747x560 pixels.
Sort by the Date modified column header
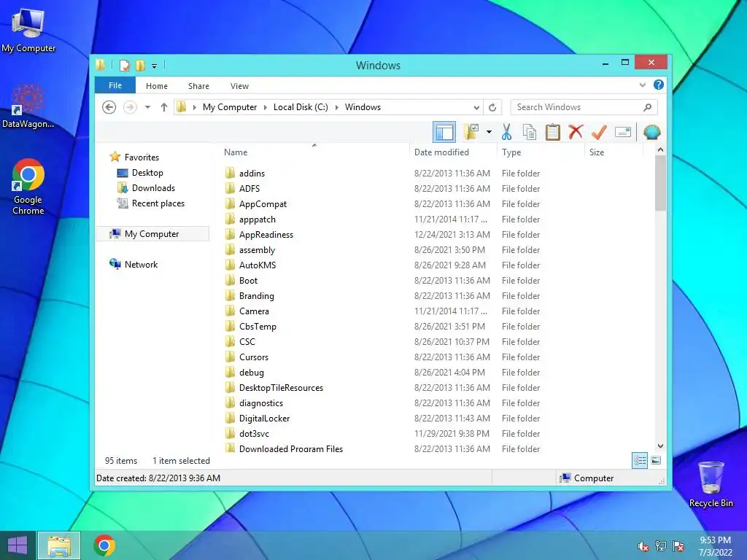click(441, 152)
